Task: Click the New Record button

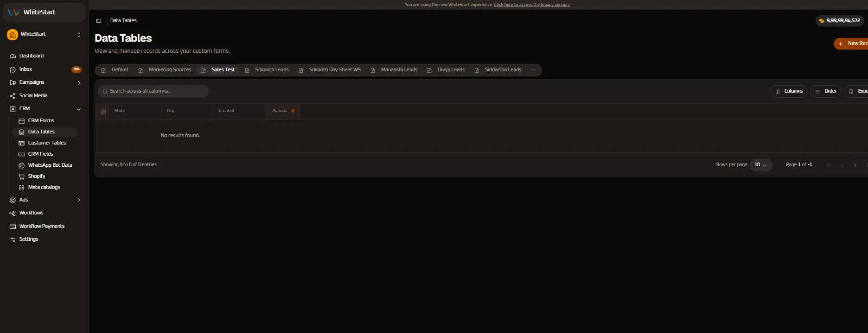Action: (x=851, y=44)
